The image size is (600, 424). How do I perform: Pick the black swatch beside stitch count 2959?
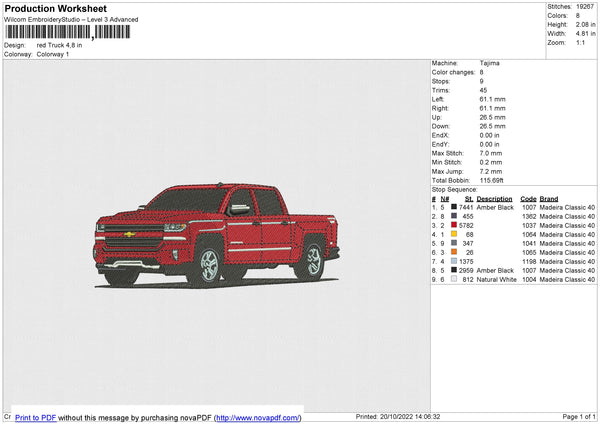click(x=454, y=270)
